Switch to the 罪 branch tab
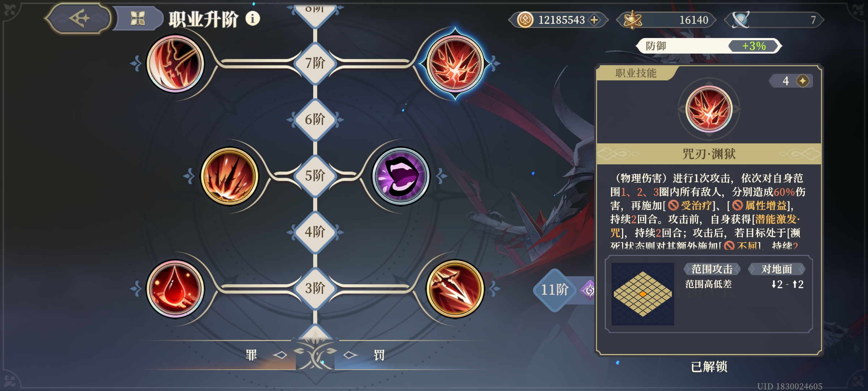868x391 pixels. click(251, 355)
